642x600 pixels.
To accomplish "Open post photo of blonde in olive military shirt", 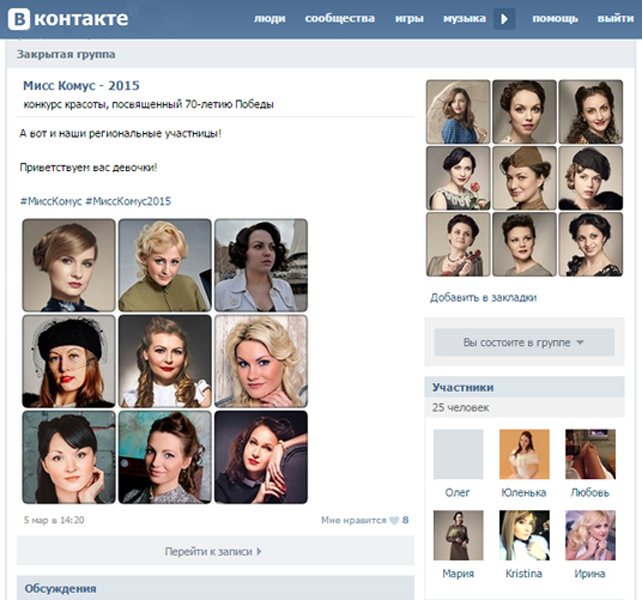I will click(x=165, y=265).
